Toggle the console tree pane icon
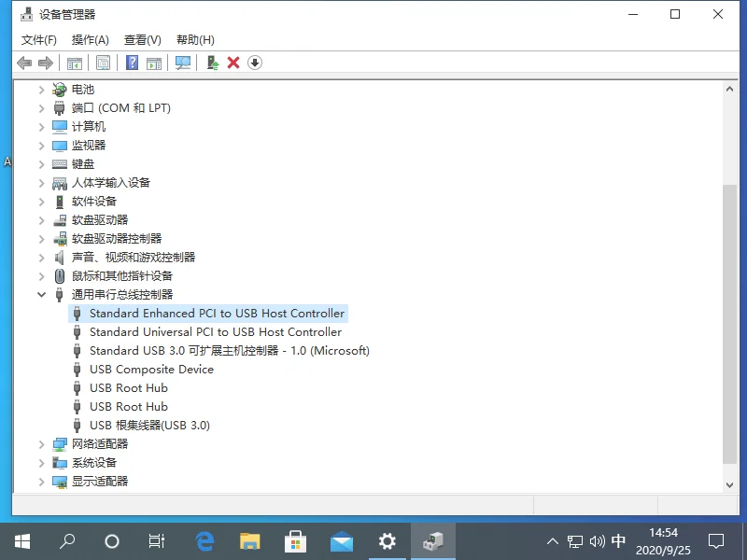This screenshot has width=747, height=560. (75, 63)
